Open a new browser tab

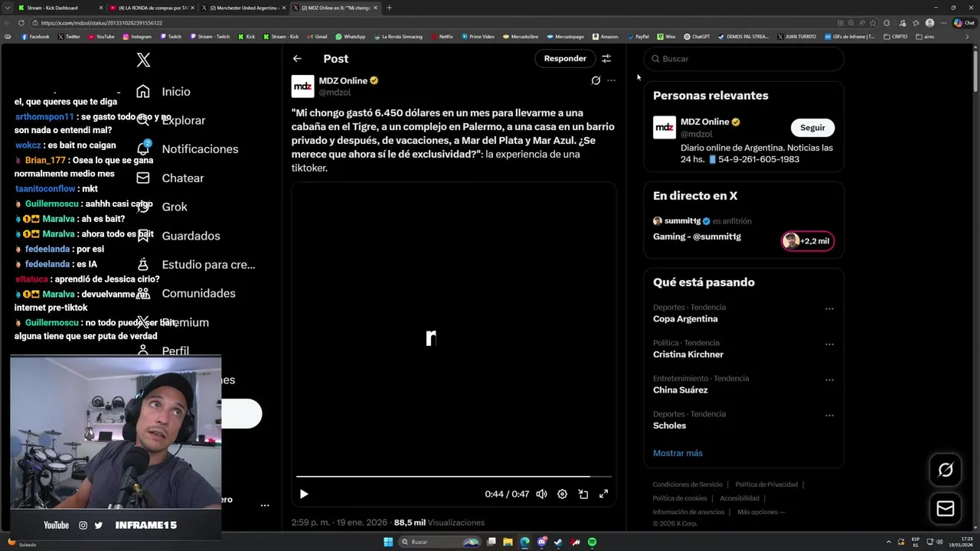(389, 8)
